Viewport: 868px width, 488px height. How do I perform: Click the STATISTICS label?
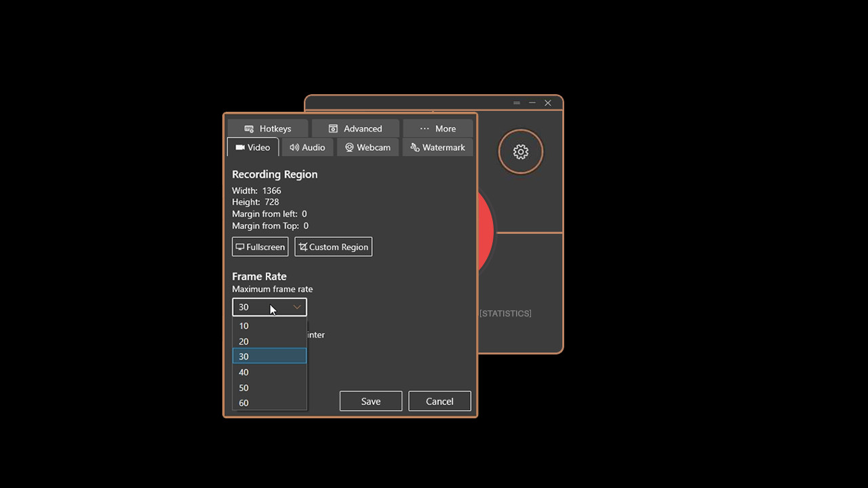point(505,313)
